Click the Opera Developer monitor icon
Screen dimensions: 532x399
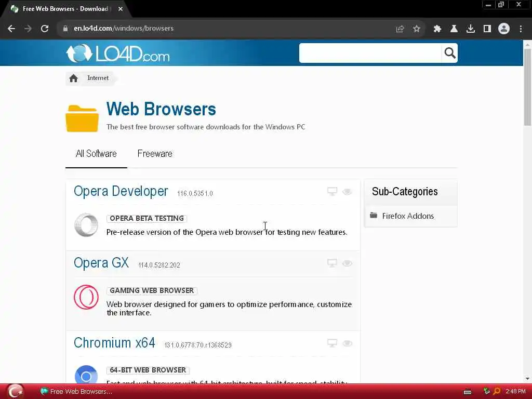pyautogui.click(x=332, y=191)
